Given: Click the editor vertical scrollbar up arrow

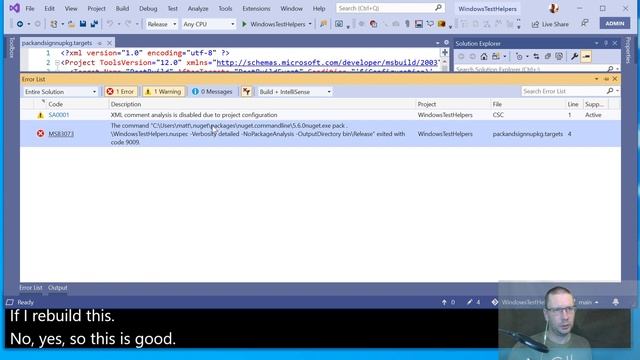Looking at the screenshot, I should pyautogui.click(x=445, y=62).
